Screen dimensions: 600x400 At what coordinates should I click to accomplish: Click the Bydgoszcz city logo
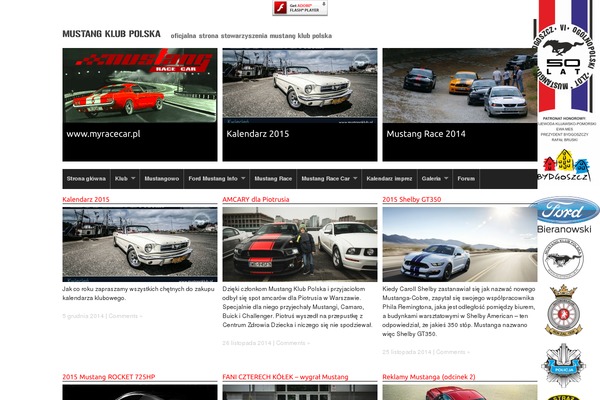pyautogui.click(x=564, y=165)
